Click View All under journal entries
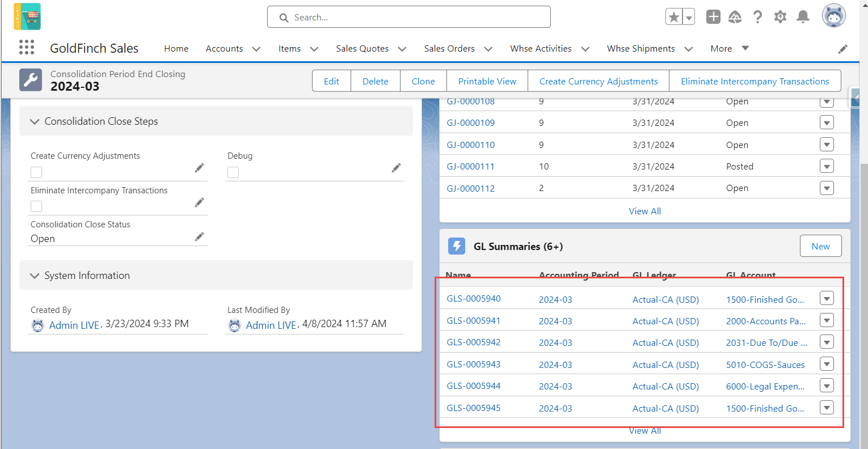This screenshot has height=449, width=868. [x=645, y=211]
